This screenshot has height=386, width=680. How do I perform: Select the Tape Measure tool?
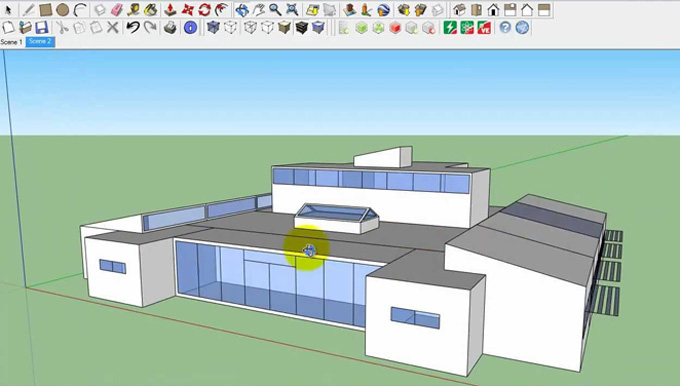coord(134,10)
